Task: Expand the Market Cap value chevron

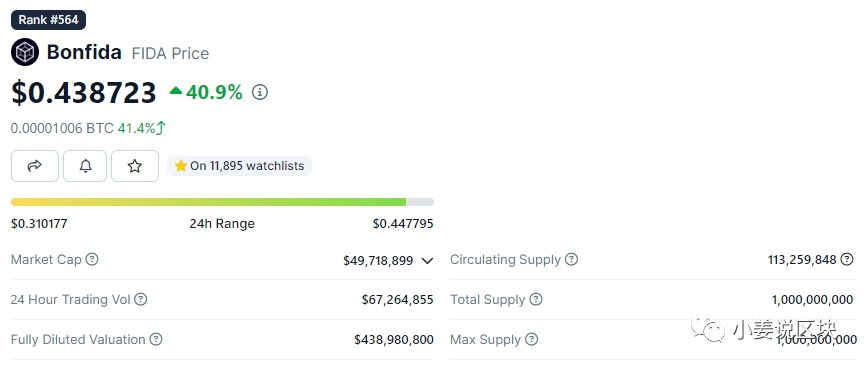Action: [x=427, y=261]
